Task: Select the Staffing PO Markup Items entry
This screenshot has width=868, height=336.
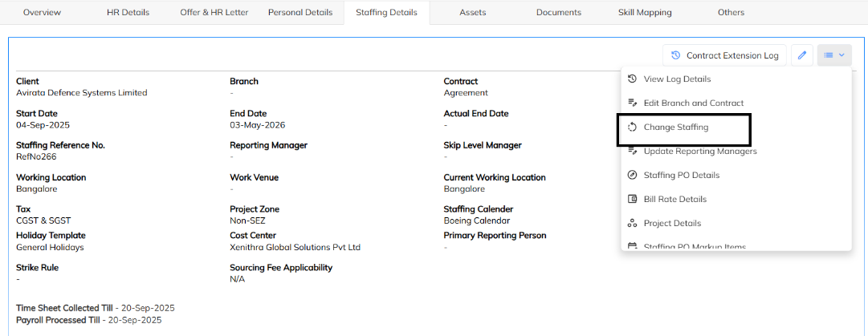Action: [695, 246]
